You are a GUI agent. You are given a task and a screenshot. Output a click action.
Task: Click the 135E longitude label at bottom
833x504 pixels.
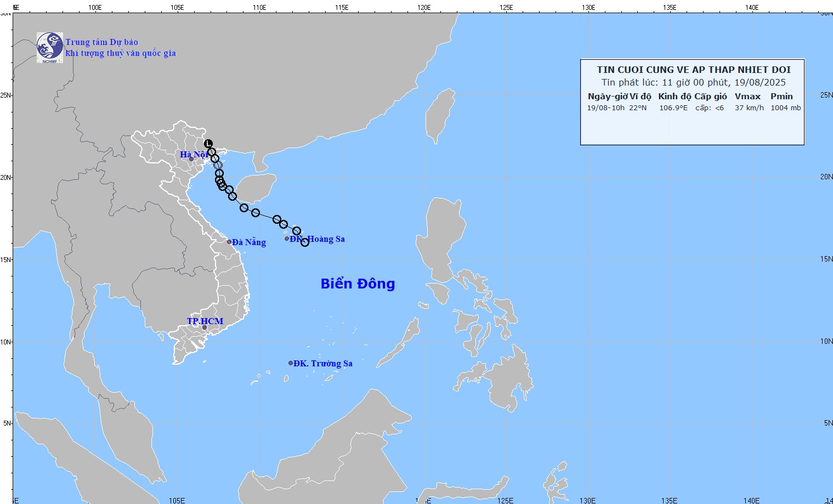pyautogui.click(x=669, y=500)
